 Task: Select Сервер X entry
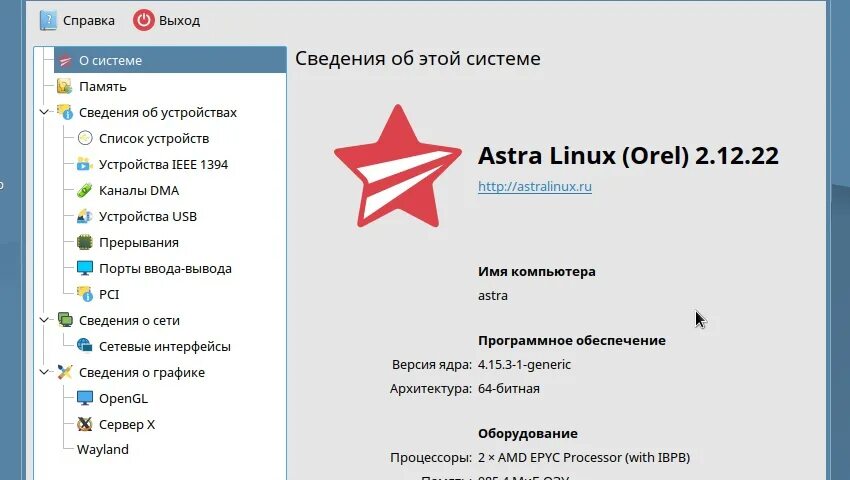[x=127, y=424]
